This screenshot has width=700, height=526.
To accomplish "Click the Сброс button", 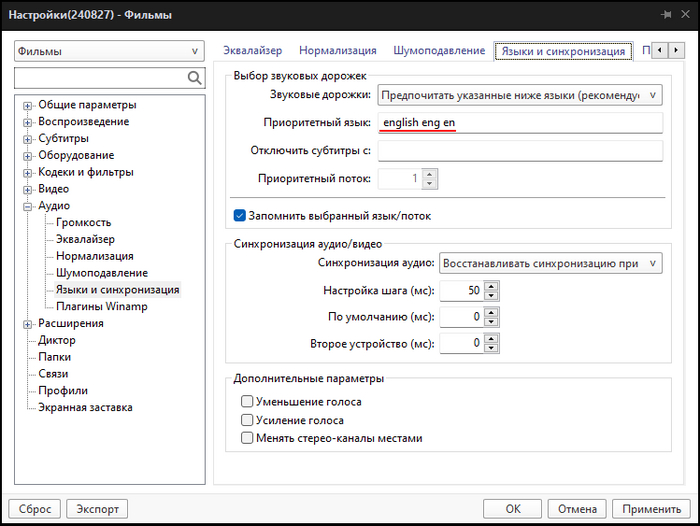I will coord(35,508).
